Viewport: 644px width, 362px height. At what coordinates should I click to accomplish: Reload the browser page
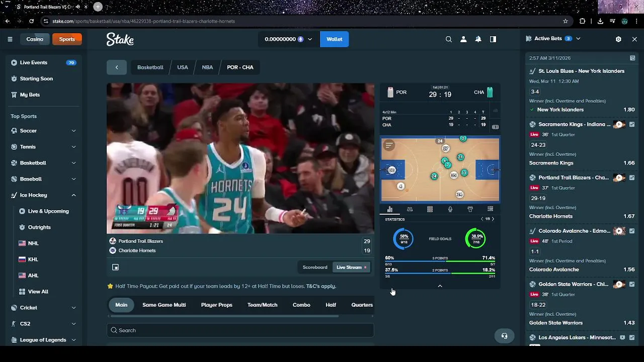tap(31, 21)
